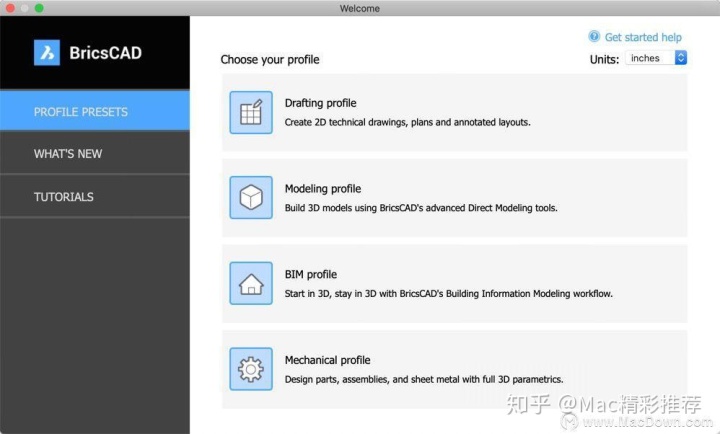
Task: Click the green zoom window button
Action: click(39, 8)
